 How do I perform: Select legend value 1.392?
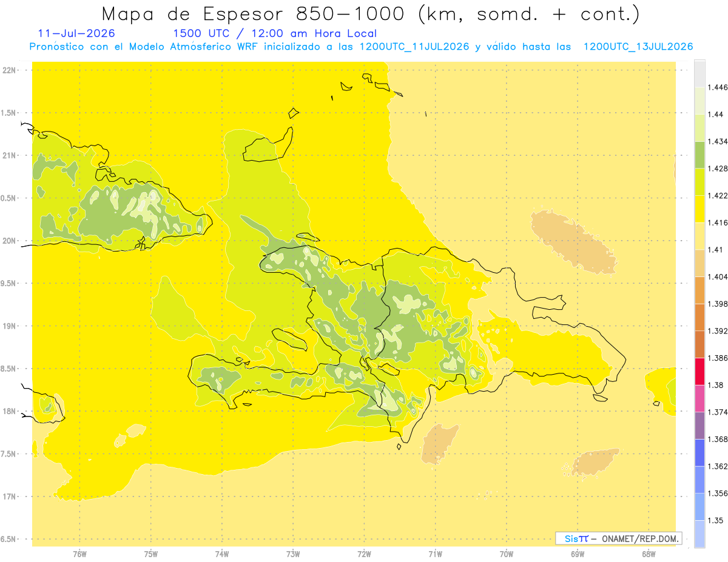click(x=718, y=331)
